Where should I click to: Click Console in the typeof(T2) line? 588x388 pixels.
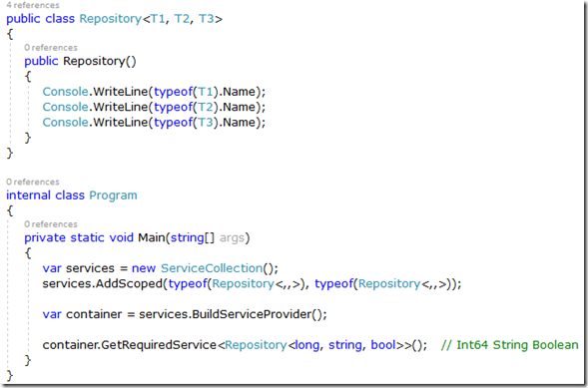tap(66, 107)
